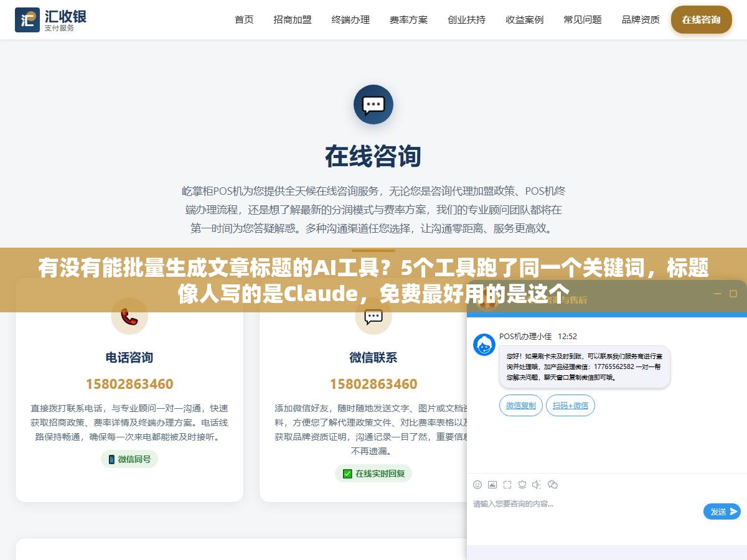Click the 12:52 timestamp in chat
747x560 pixels.
(567, 337)
